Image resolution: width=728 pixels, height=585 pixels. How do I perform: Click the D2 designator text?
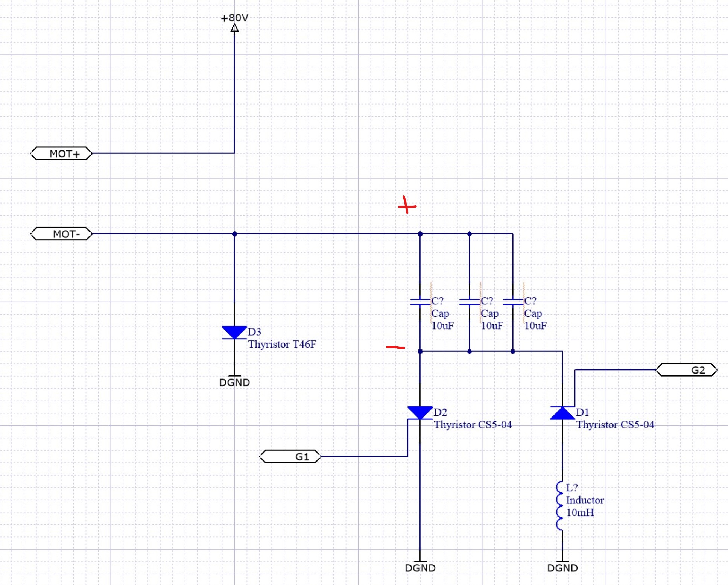[x=440, y=412]
